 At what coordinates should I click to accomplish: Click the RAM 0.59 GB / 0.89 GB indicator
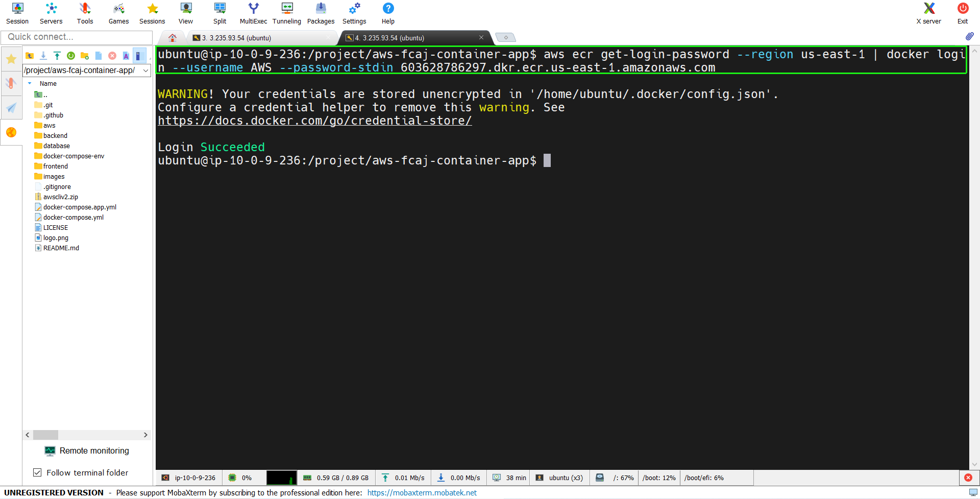click(336, 478)
